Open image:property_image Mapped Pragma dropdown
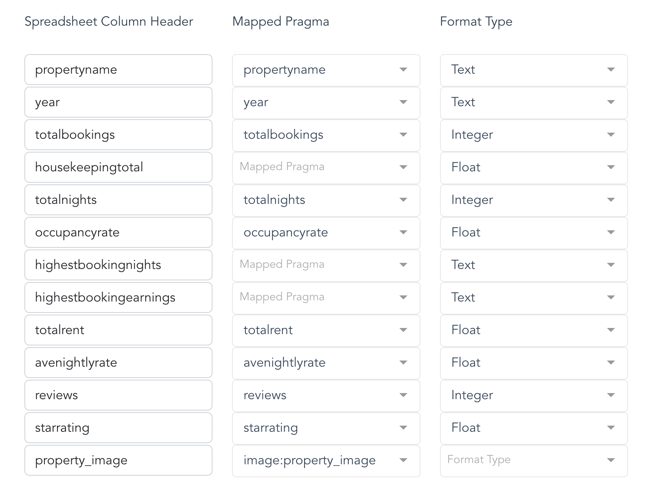Screen dimensions: 670x494 [x=326, y=460]
